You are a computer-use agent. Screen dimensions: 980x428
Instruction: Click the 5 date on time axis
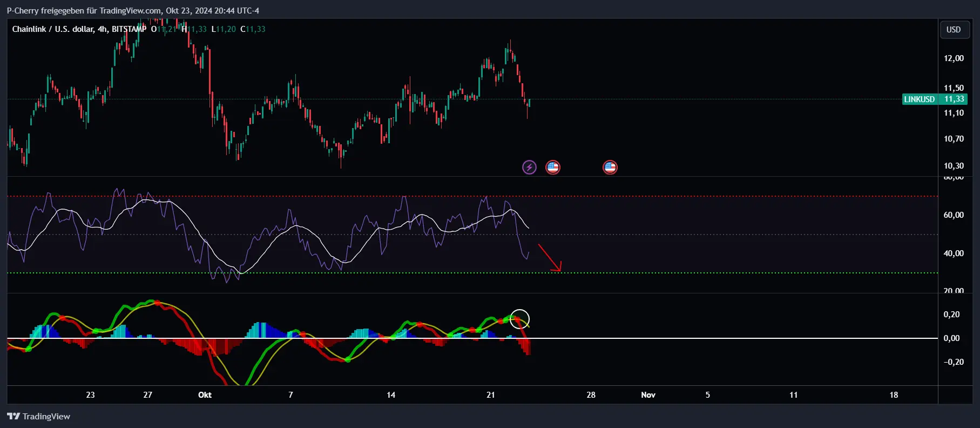coord(708,395)
